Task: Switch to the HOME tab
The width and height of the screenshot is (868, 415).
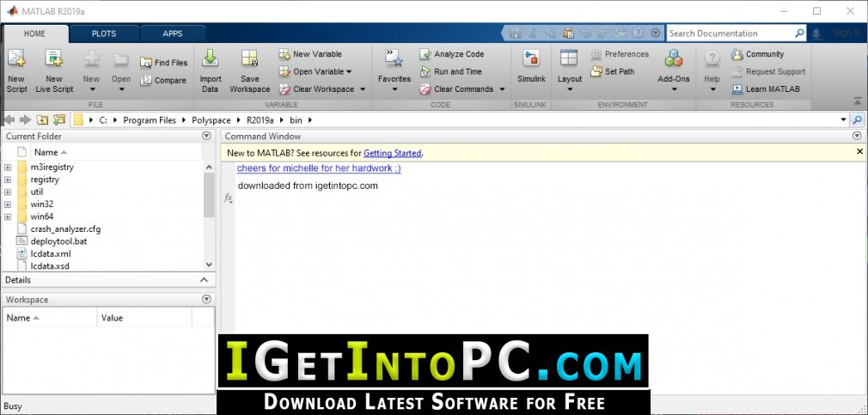Action: [x=34, y=34]
